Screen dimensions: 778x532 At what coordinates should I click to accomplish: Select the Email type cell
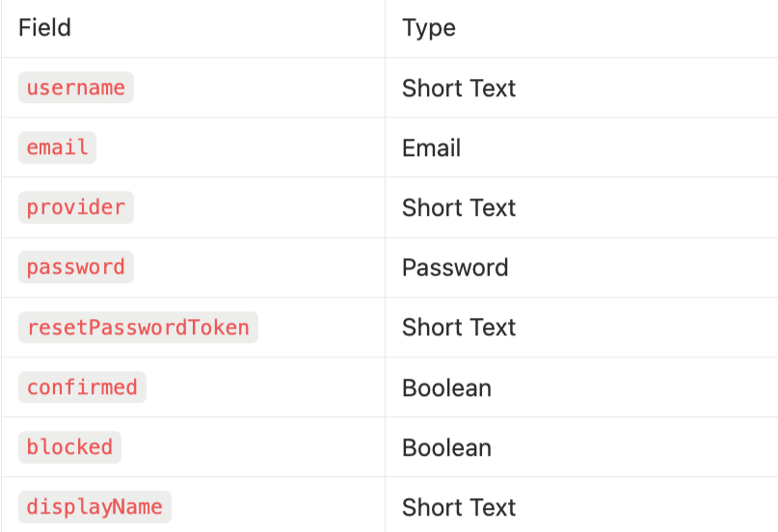[x=432, y=147]
